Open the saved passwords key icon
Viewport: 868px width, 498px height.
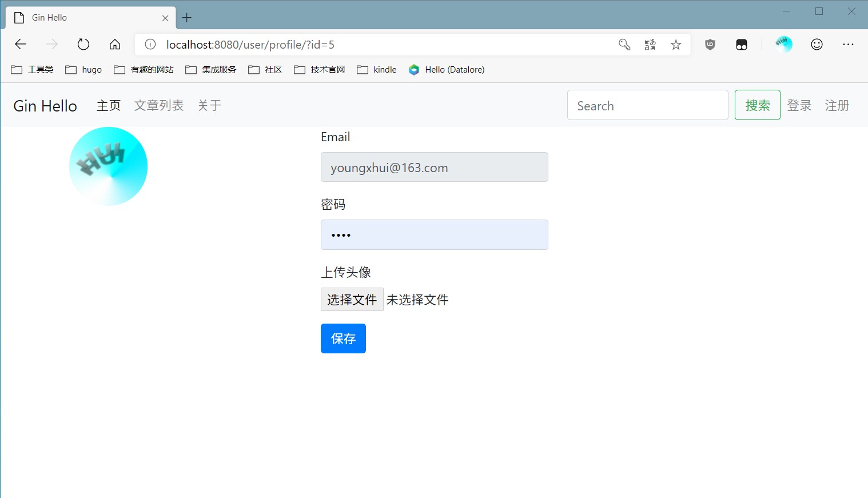click(623, 44)
